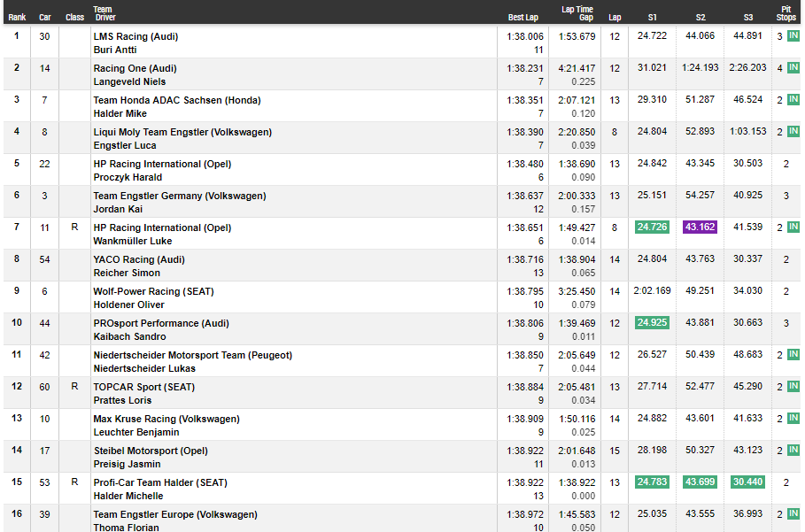Click lap count 15 in Preisig Jasmin's row
The image size is (805, 532).
615,451
